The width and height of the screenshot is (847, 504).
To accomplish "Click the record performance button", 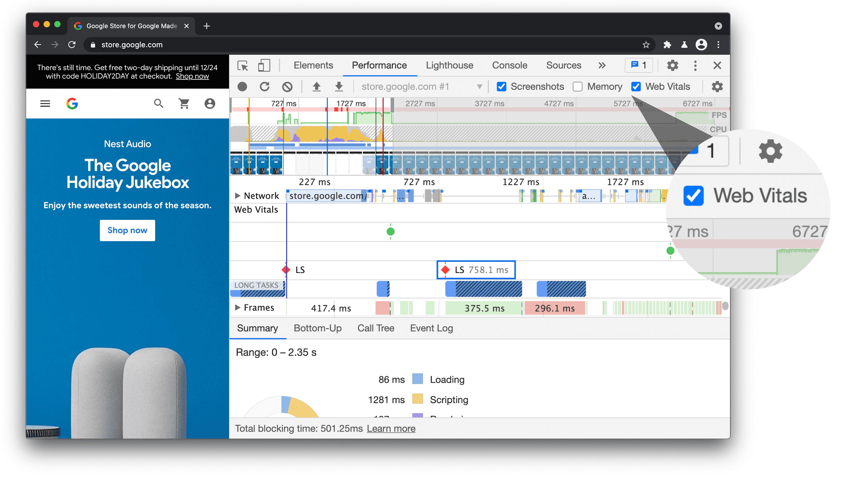I will point(243,86).
